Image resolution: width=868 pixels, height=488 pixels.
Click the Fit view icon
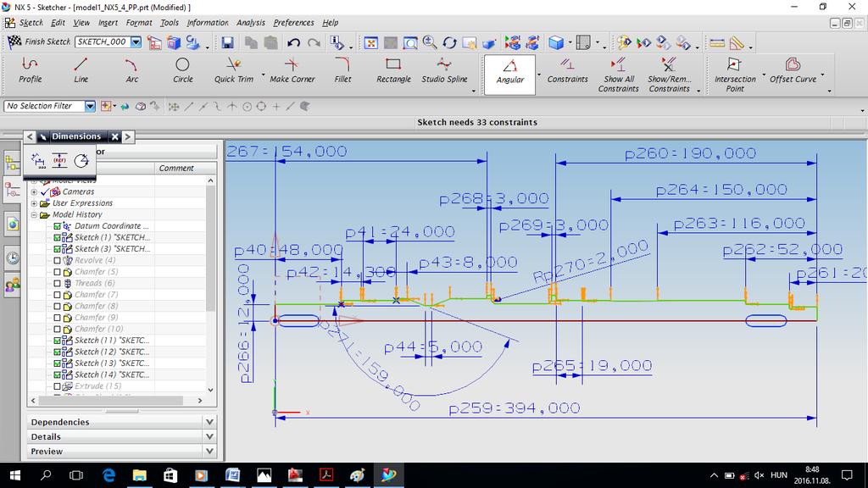coord(370,42)
